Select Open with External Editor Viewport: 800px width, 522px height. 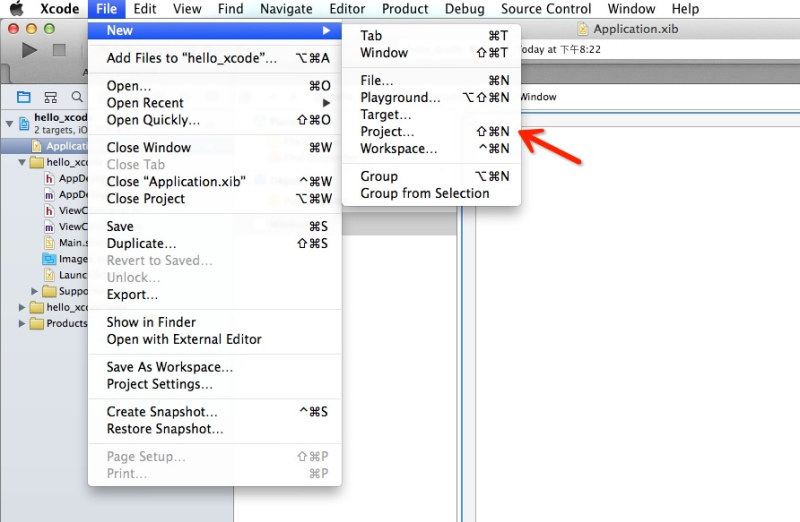pyautogui.click(x=215, y=339)
